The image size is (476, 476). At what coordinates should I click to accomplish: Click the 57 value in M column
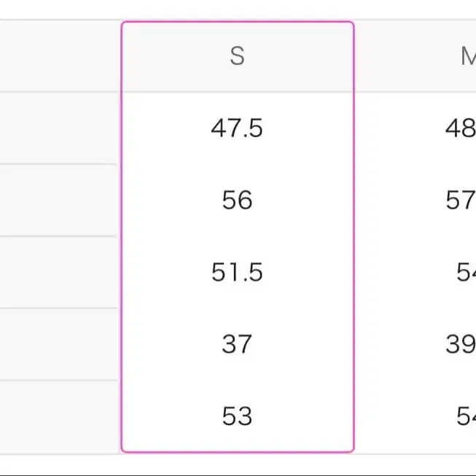(x=461, y=200)
